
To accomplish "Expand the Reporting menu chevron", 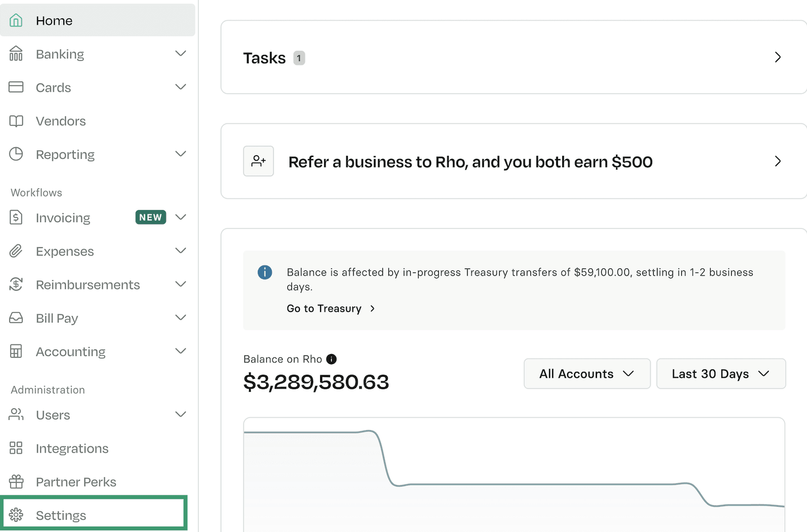I will click(180, 154).
